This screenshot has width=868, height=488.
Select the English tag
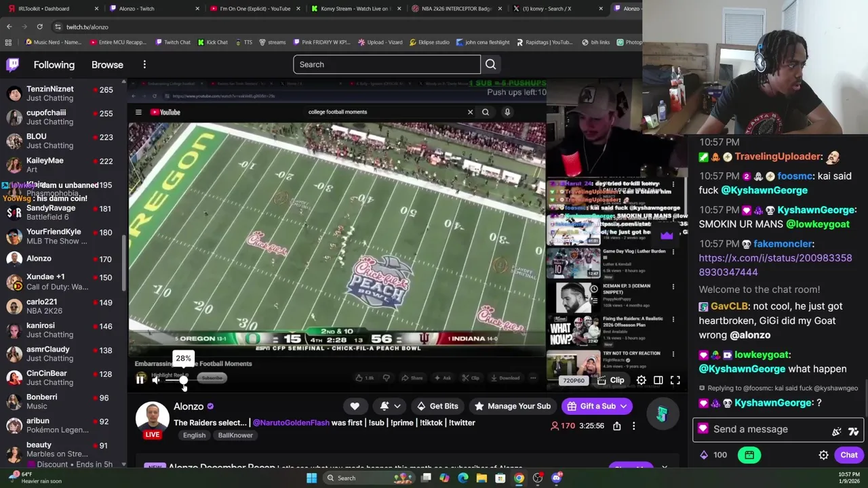click(x=194, y=435)
